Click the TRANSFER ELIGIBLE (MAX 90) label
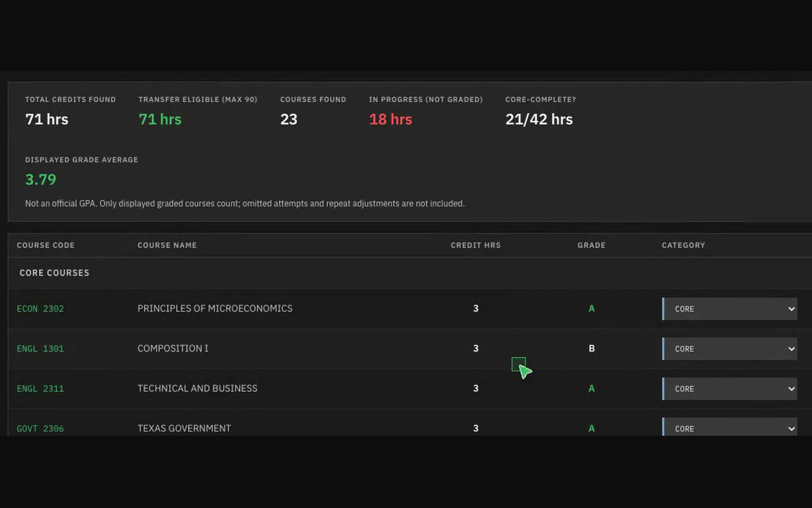 tap(198, 99)
